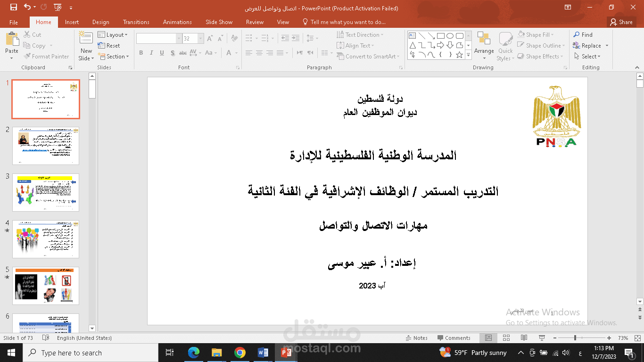Open Reading View from status bar
Image resolution: width=644 pixels, height=362 pixels.
pyautogui.click(x=524, y=338)
